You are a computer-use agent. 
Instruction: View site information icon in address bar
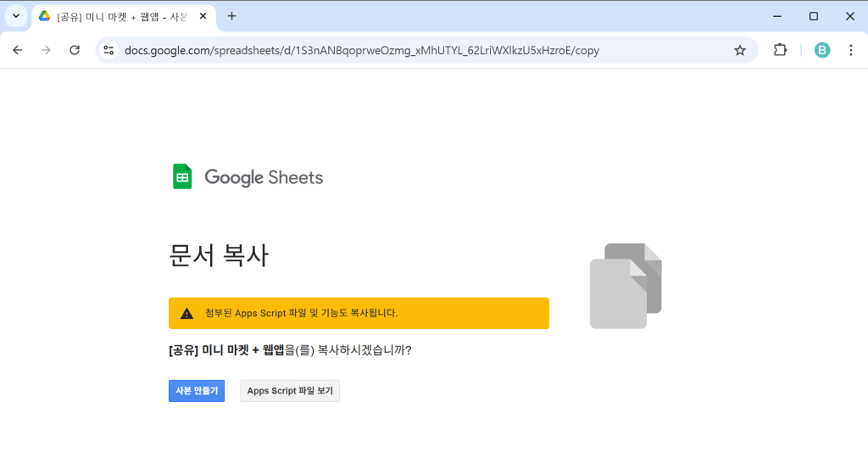(108, 50)
